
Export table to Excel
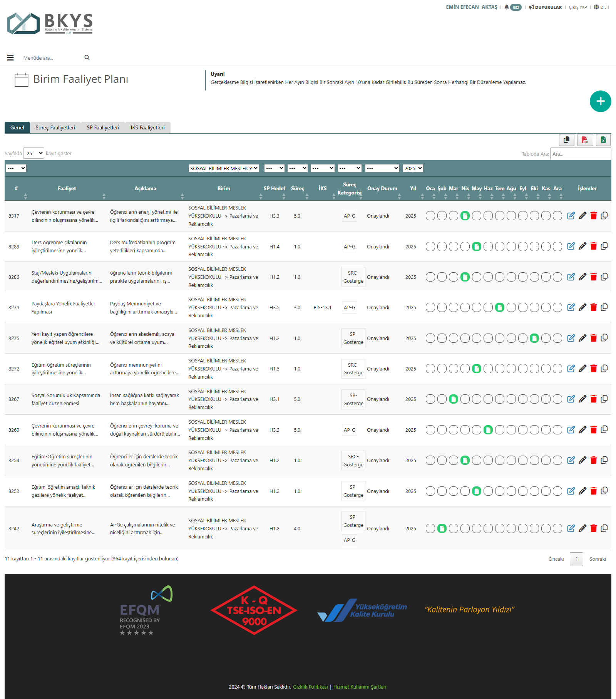[603, 140]
